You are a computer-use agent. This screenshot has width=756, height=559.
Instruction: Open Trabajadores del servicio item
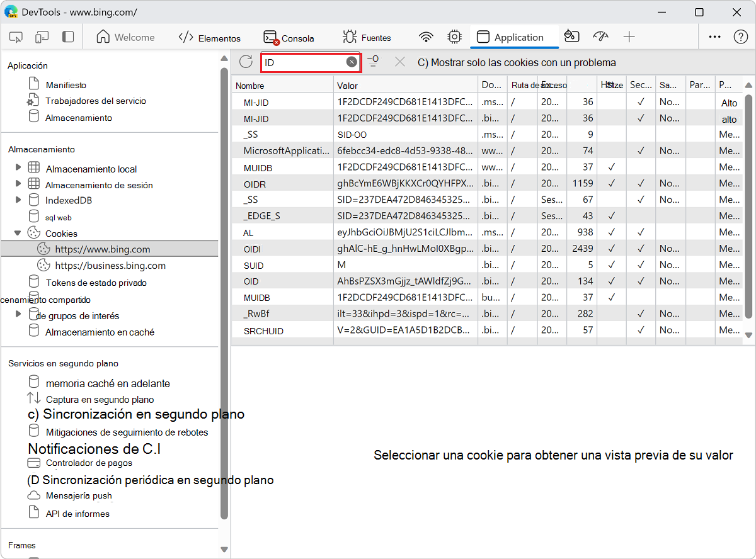[95, 101]
